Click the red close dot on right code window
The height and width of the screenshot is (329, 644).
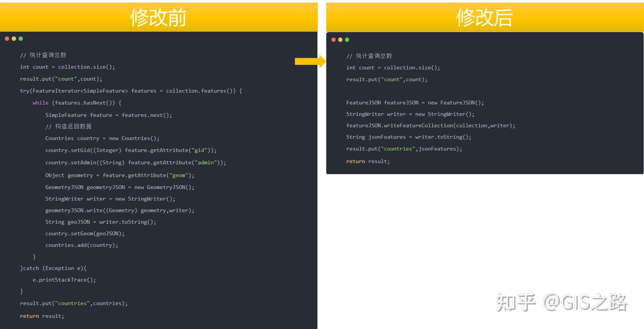[x=333, y=40]
